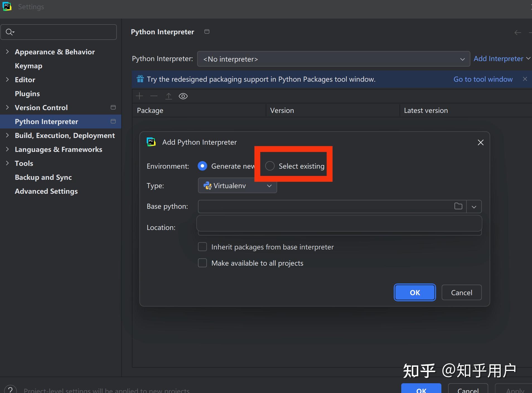The height and width of the screenshot is (393, 532).
Task: Open Backup and Sync settings
Action: click(43, 177)
